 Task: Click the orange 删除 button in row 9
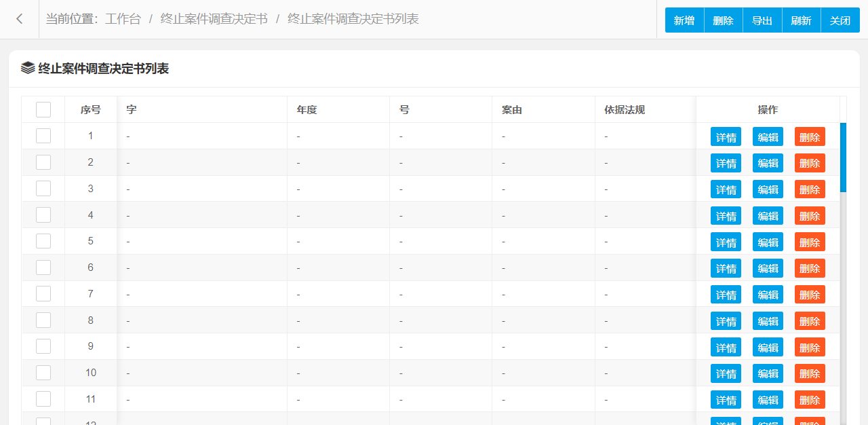(810, 347)
